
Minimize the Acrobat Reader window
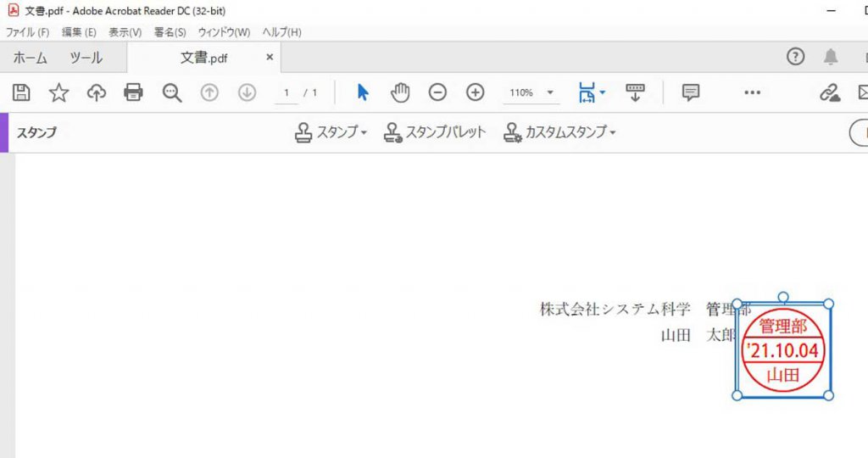(831, 10)
